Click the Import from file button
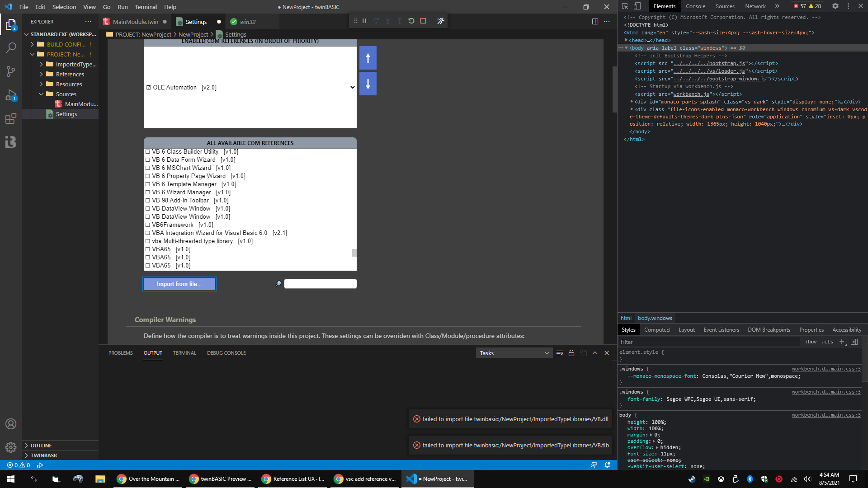The width and height of the screenshot is (868, 488). [x=179, y=284]
